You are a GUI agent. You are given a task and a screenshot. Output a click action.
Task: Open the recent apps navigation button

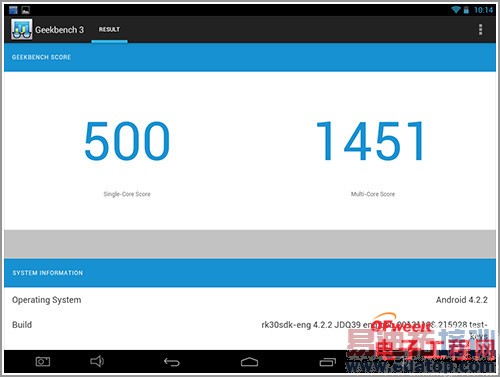coord(328,362)
